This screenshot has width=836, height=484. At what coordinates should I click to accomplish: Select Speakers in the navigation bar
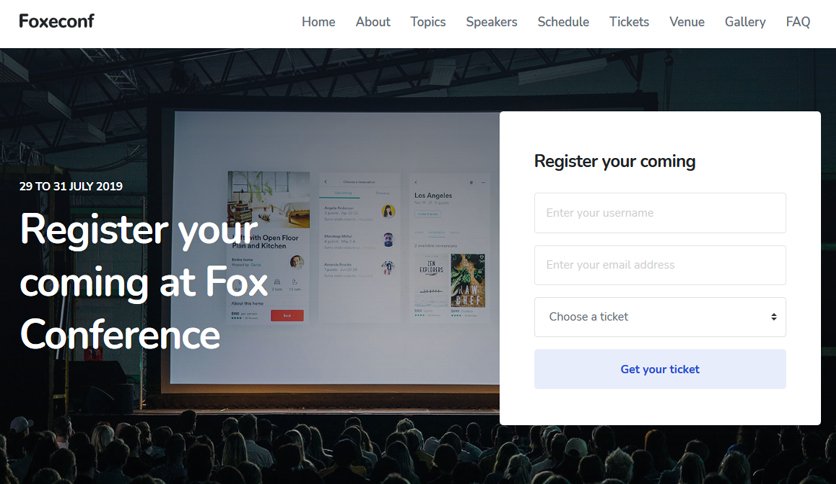[x=492, y=22]
